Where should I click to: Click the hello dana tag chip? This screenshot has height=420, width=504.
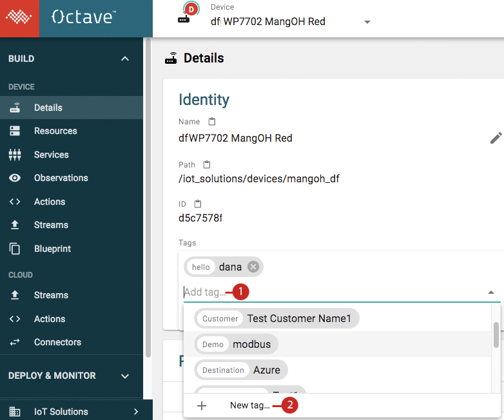224,267
